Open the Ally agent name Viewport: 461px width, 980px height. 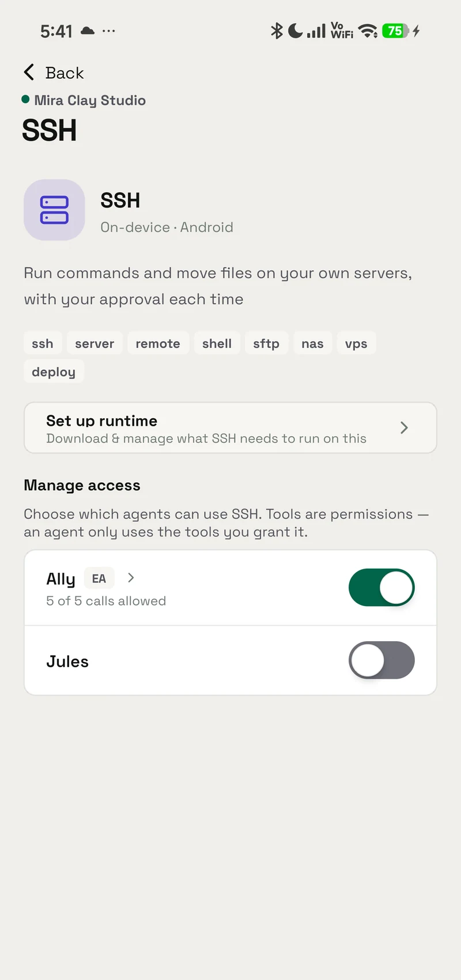click(61, 579)
